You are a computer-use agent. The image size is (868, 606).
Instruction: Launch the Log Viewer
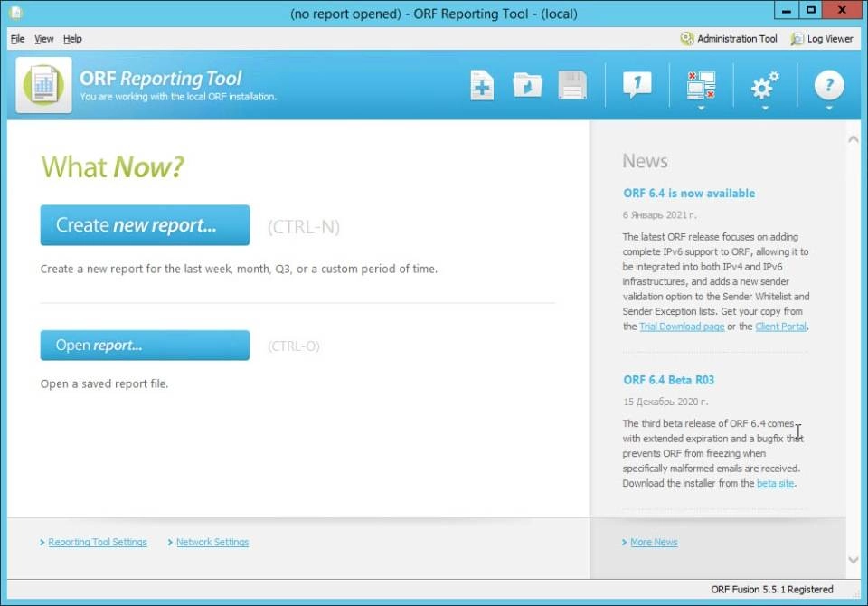(x=822, y=38)
